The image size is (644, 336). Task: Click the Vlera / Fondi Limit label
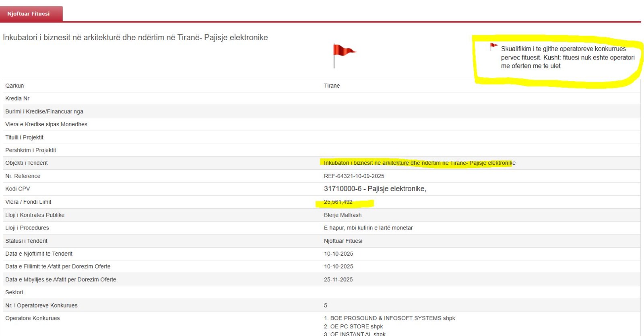pyautogui.click(x=28, y=202)
